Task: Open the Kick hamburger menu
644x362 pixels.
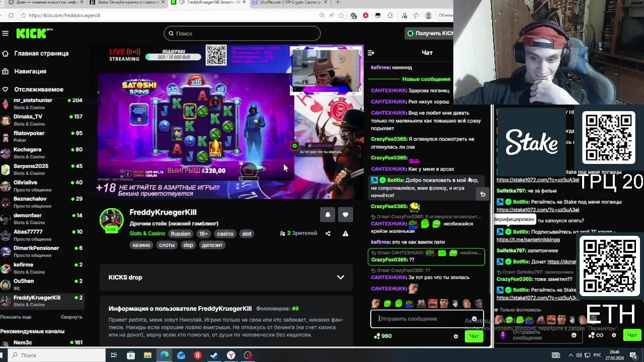Action: point(5,33)
